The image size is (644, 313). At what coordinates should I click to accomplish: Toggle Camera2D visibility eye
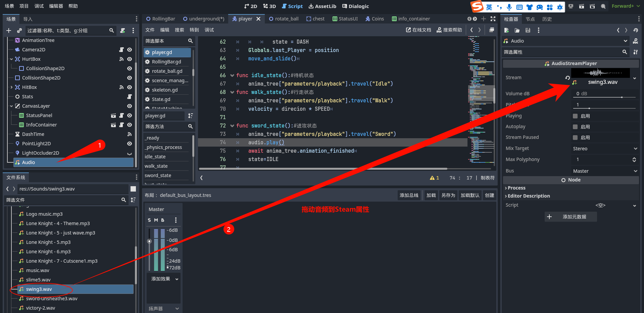point(130,50)
